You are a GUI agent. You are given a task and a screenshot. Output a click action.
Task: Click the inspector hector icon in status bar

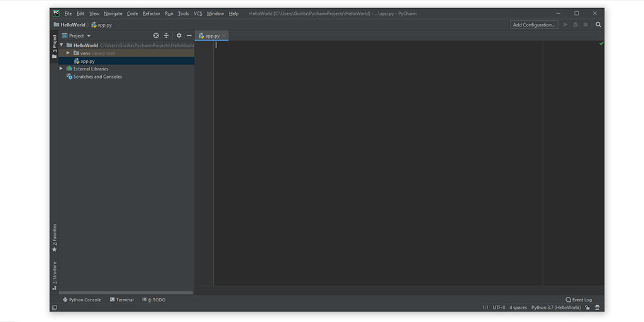pyautogui.click(x=597, y=308)
